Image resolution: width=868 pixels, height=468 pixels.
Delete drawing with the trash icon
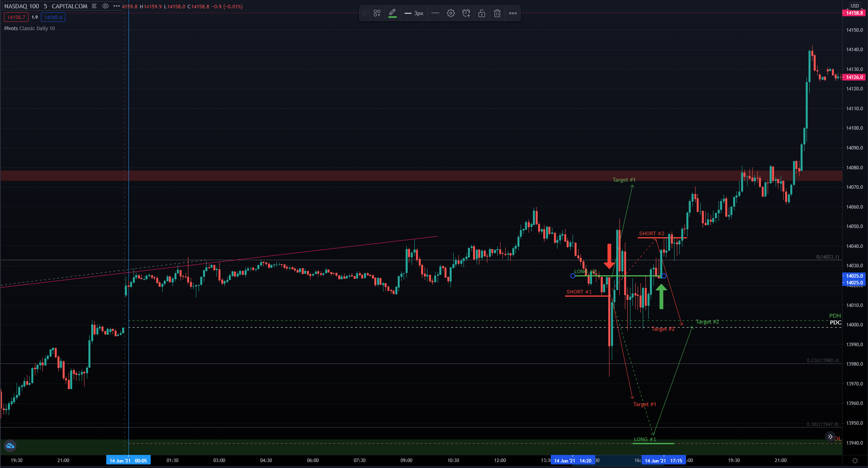click(x=497, y=13)
